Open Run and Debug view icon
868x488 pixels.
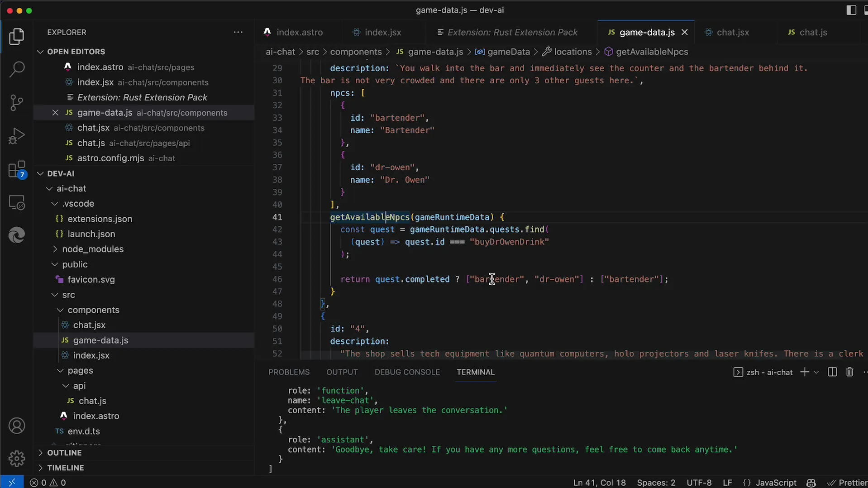(17, 136)
